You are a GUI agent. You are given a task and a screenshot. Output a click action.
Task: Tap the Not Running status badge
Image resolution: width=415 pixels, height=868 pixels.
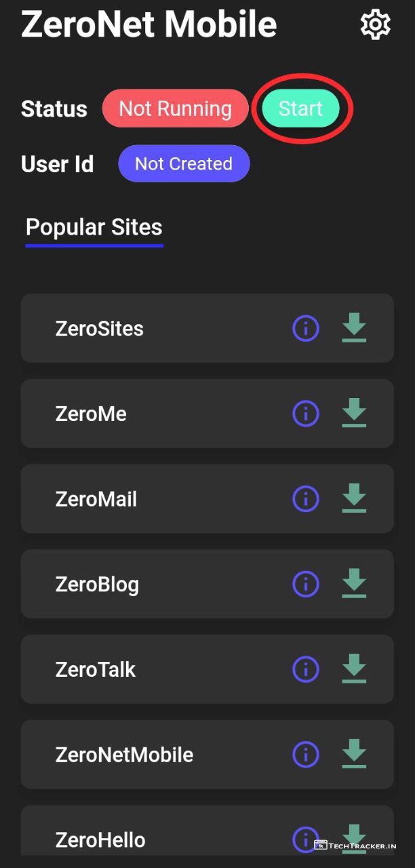(x=175, y=108)
